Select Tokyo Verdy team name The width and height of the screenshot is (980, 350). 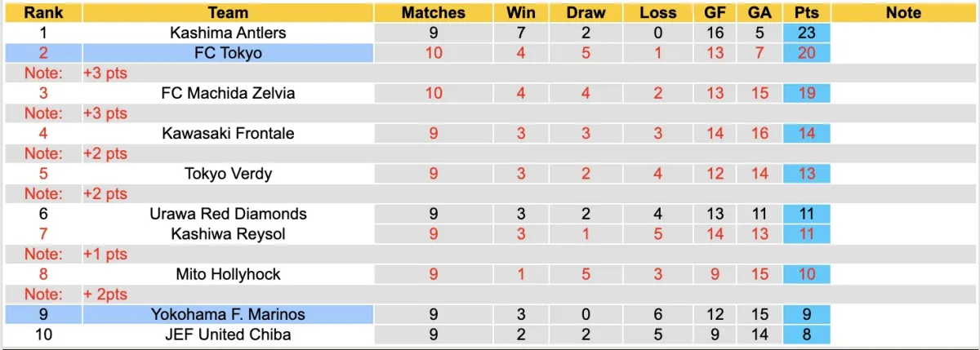point(228,174)
